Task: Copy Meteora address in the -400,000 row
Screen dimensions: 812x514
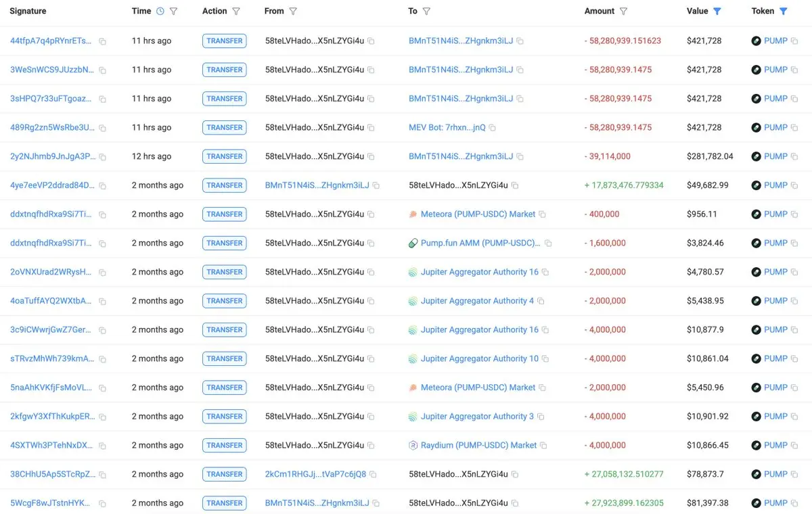Action: pos(542,215)
